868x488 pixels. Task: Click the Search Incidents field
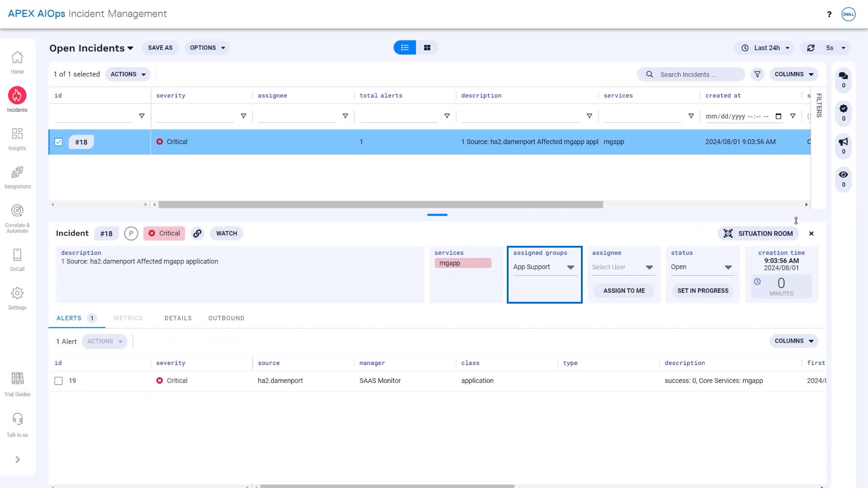click(691, 74)
